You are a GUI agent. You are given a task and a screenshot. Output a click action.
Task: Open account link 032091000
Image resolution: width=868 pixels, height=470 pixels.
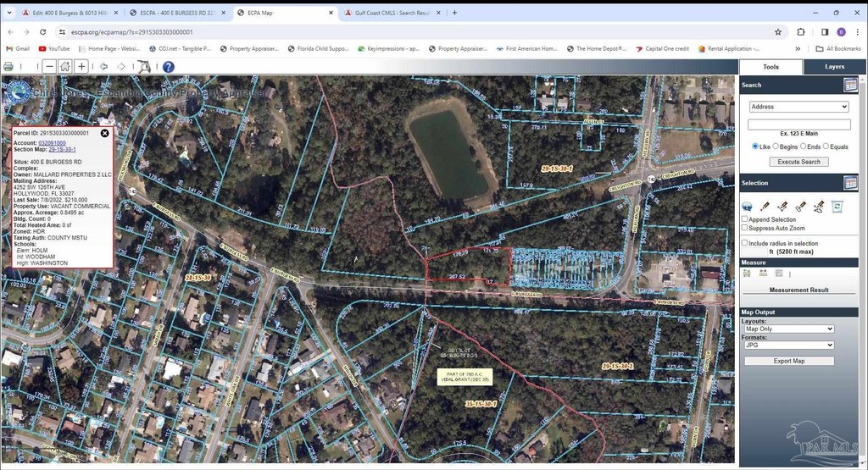53,143
